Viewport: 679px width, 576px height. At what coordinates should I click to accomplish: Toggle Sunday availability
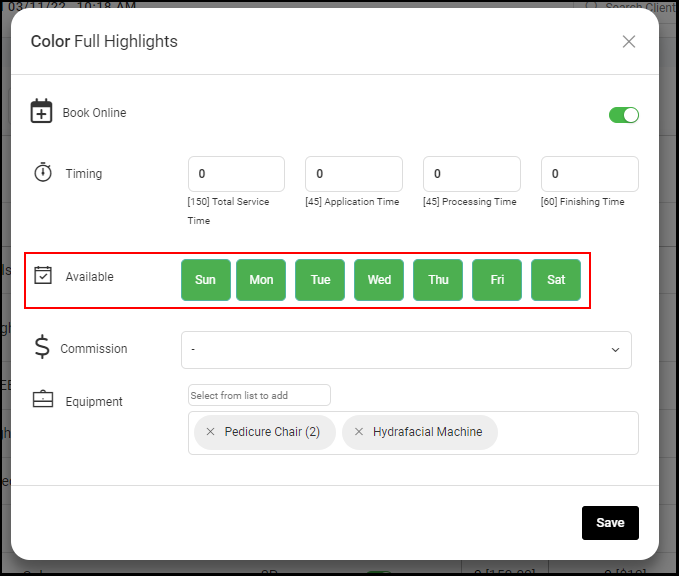pos(206,280)
